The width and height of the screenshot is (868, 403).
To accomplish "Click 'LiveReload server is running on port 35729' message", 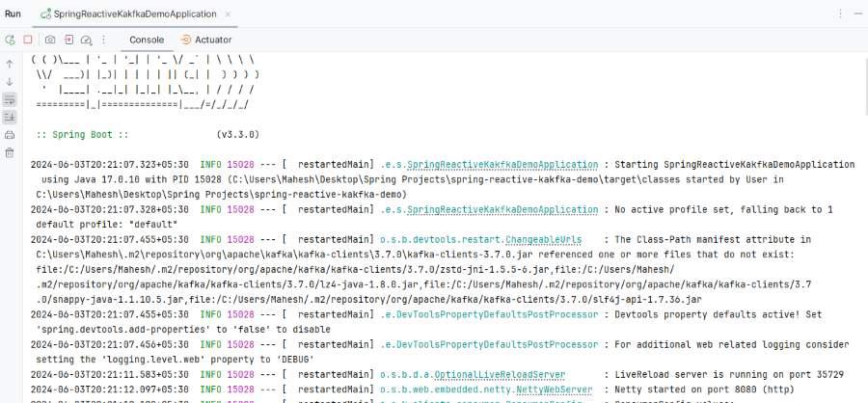I will click(729, 375).
